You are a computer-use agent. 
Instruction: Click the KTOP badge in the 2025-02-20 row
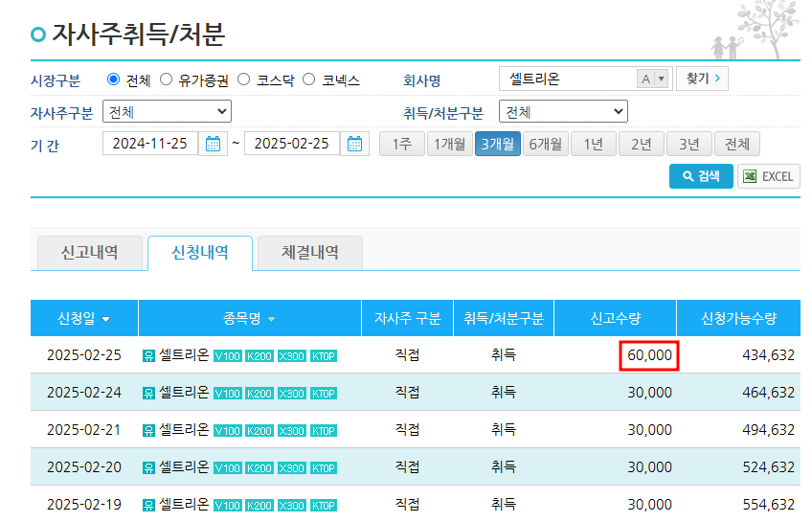[324, 468]
